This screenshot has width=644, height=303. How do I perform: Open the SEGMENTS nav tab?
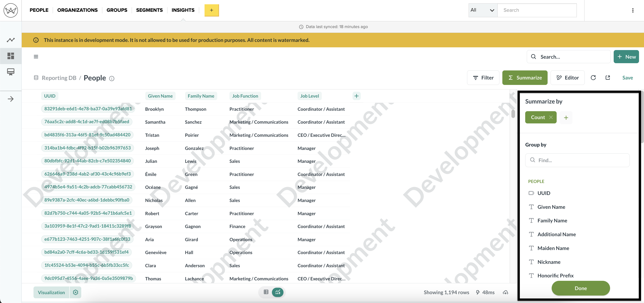pyautogui.click(x=149, y=10)
